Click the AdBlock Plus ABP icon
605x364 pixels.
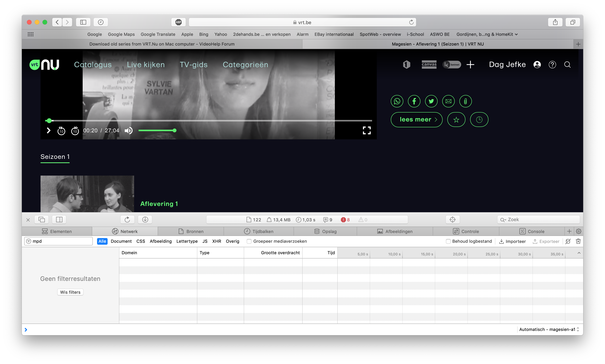tap(179, 22)
